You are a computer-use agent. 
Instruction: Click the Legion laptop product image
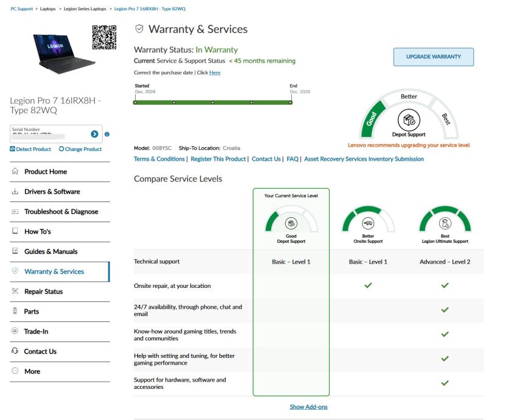64,54
